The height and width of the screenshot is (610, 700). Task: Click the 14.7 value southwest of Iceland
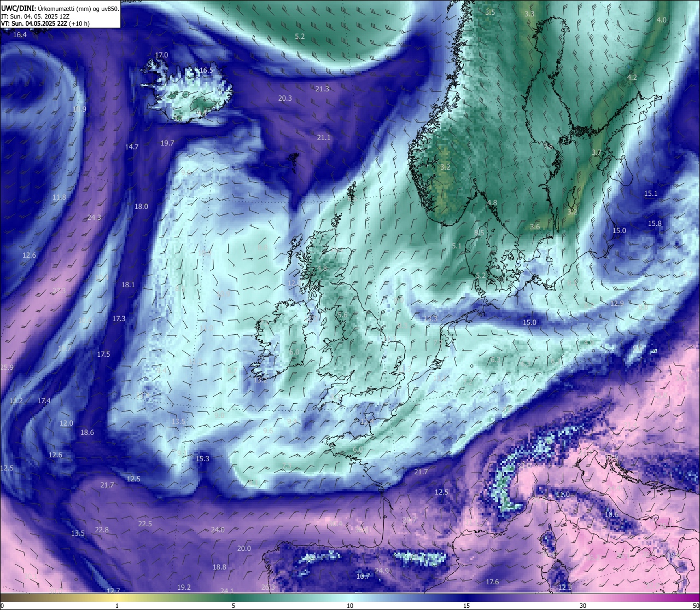pyautogui.click(x=132, y=147)
